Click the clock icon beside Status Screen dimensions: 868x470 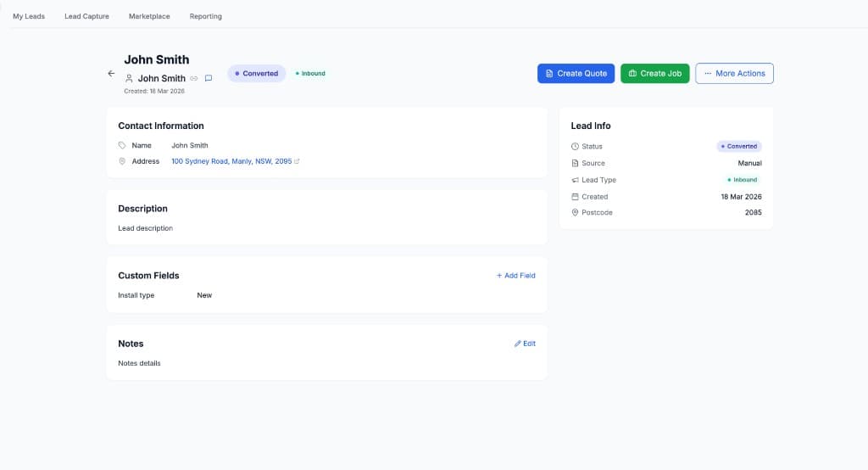click(x=575, y=146)
